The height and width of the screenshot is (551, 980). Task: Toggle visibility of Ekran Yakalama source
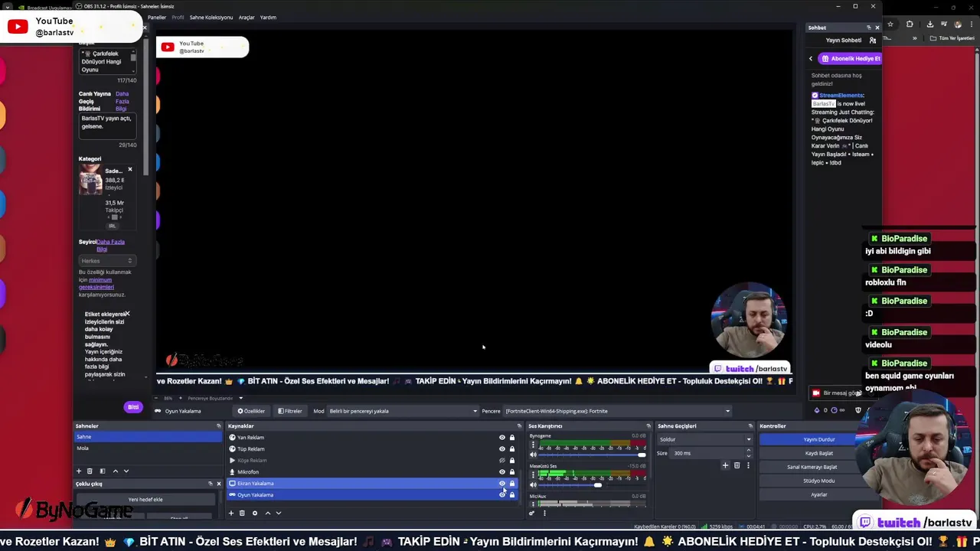pyautogui.click(x=502, y=484)
